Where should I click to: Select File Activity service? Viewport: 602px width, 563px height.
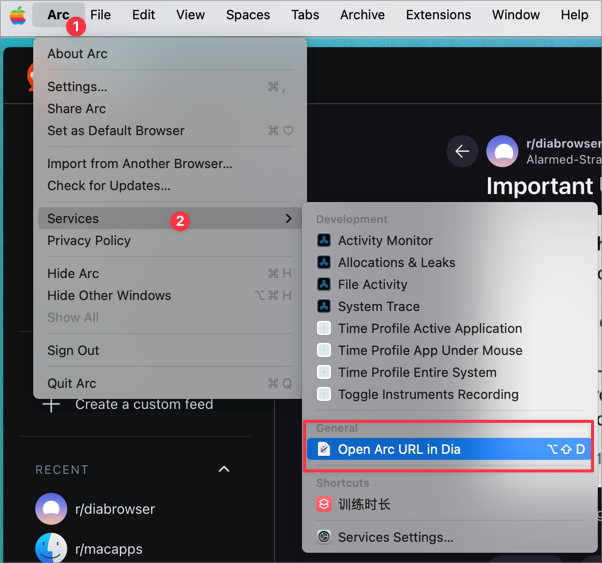(449, 284)
